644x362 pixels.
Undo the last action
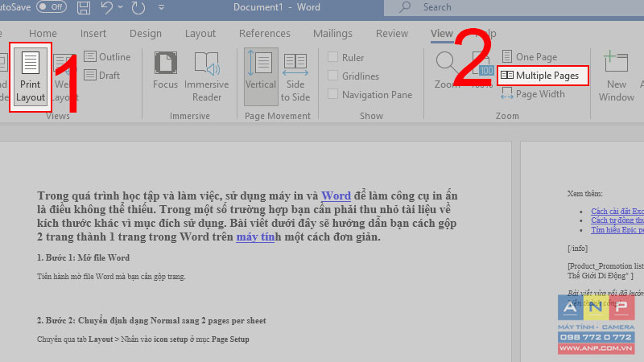pyautogui.click(x=107, y=7)
